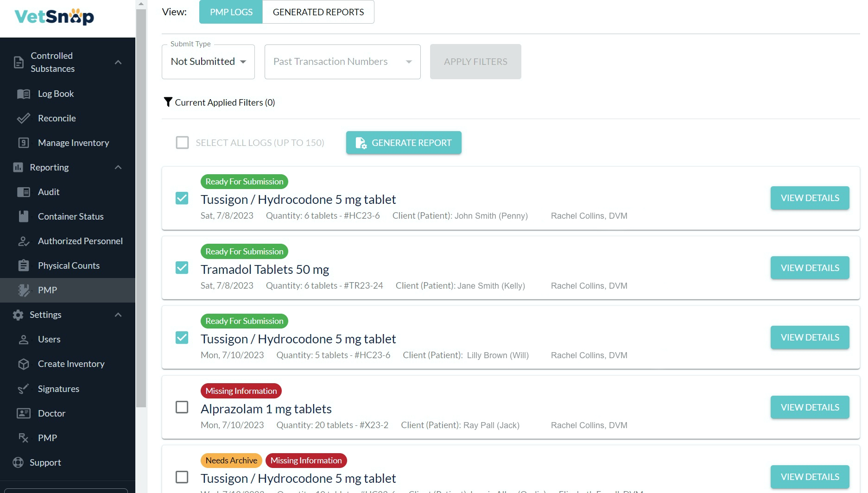Click the Generate Report document icon

(x=361, y=143)
